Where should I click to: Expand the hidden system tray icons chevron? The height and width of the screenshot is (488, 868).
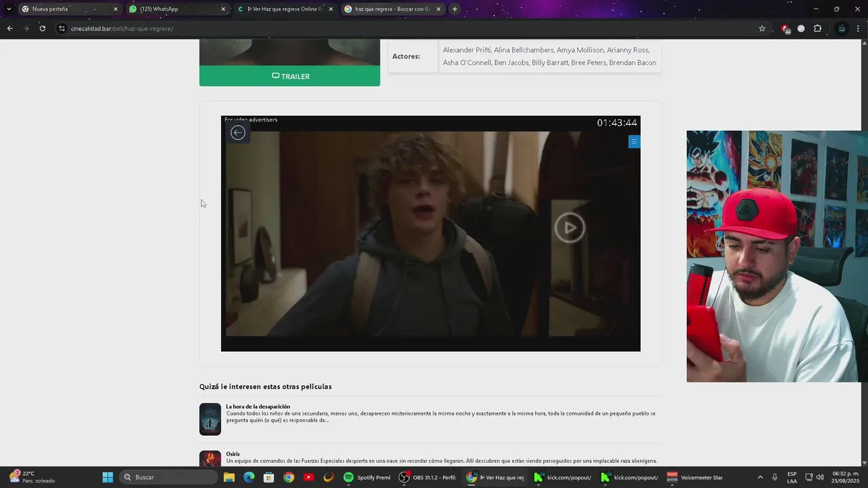pos(759,477)
